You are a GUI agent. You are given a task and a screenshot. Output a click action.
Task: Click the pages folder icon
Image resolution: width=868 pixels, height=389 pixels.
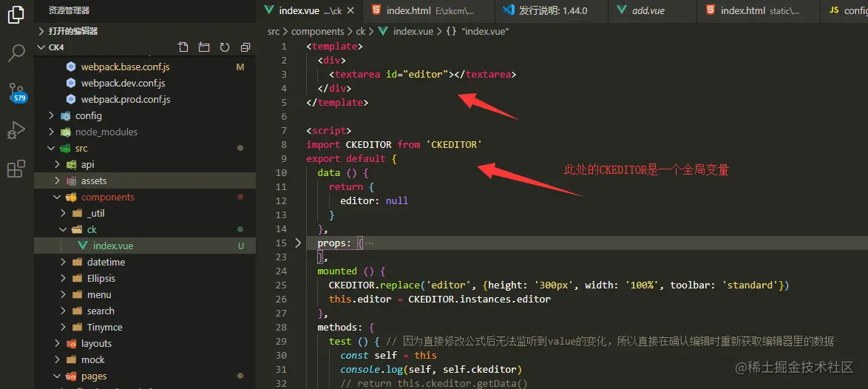(71, 376)
